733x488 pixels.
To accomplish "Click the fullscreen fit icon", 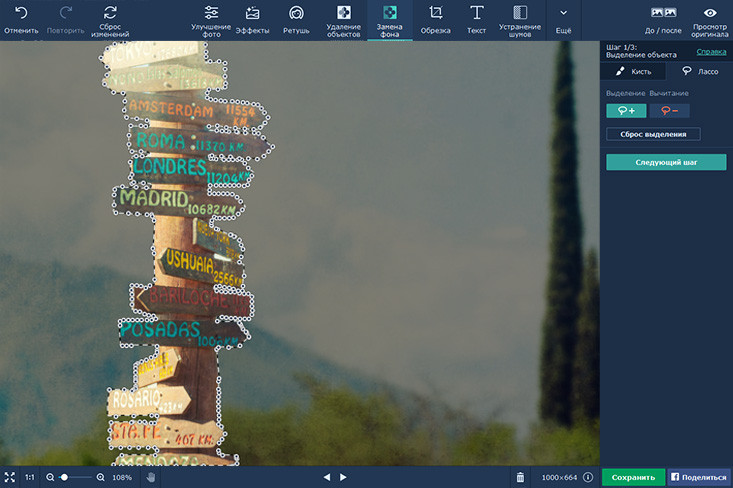I will pos(10,477).
